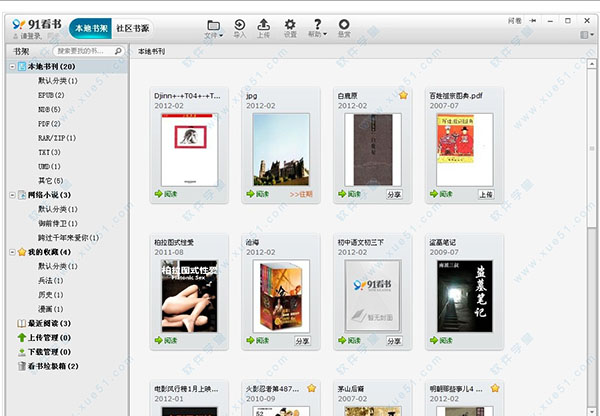This screenshot has height=416, width=600.
Task: Click the 电影风行榜1月上映 book title
Action: pos(186,389)
